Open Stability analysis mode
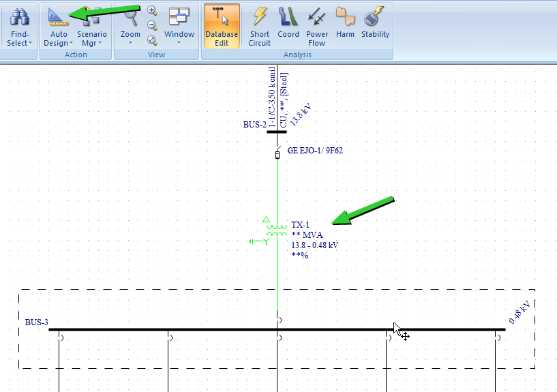 [375, 26]
